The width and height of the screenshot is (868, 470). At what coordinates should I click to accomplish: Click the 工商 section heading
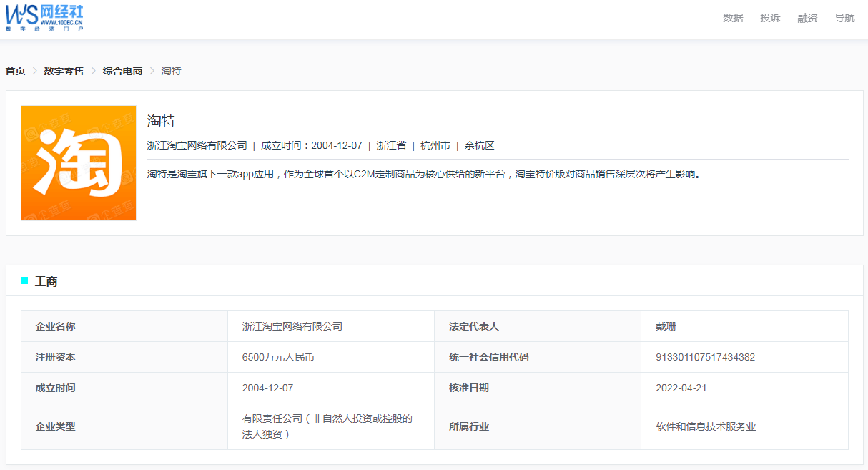(46, 281)
